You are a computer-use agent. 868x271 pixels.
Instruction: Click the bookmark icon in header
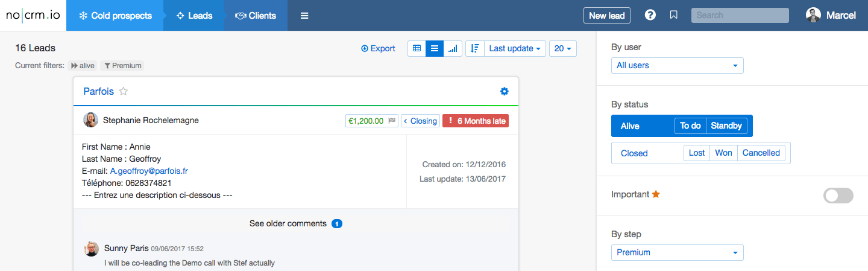(x=674, y=15)
